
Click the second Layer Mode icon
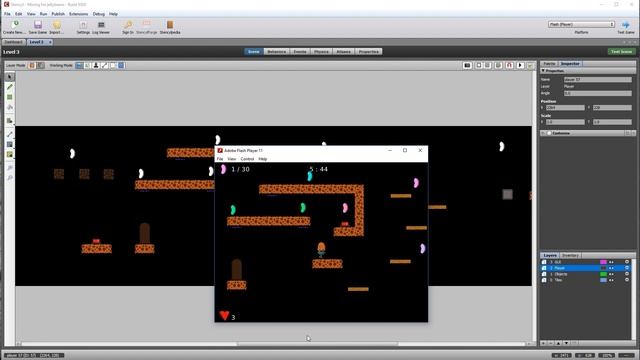(41, 65)
